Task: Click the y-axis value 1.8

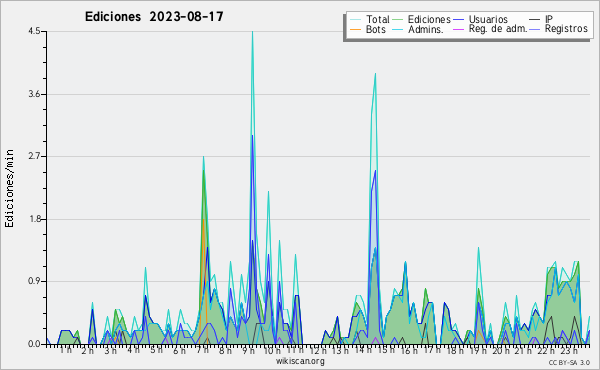Action: coord(34,219)
